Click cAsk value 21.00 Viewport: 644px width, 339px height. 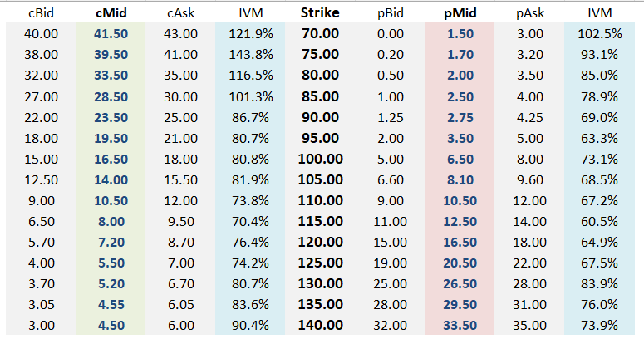click(x=180, y=138)
